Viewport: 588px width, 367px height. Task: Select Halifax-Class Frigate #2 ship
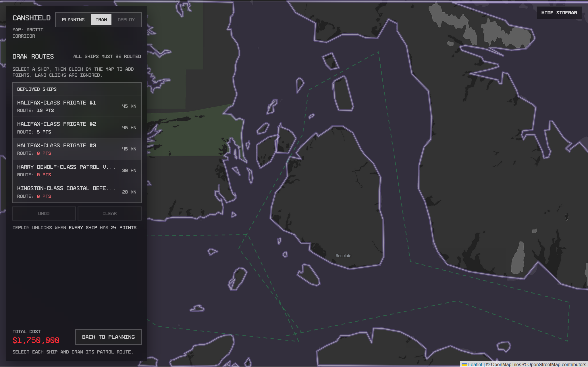(77, 128)
